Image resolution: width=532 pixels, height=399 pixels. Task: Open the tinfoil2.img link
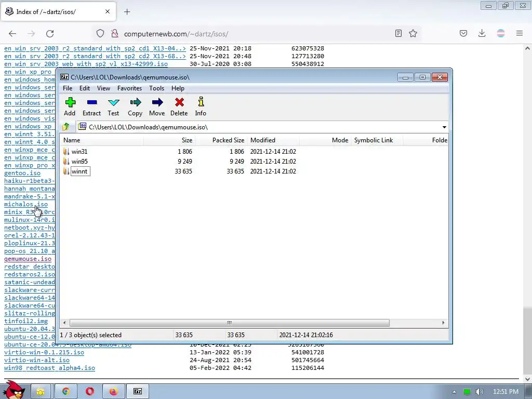pyautogui.click(x=26, y=321)
